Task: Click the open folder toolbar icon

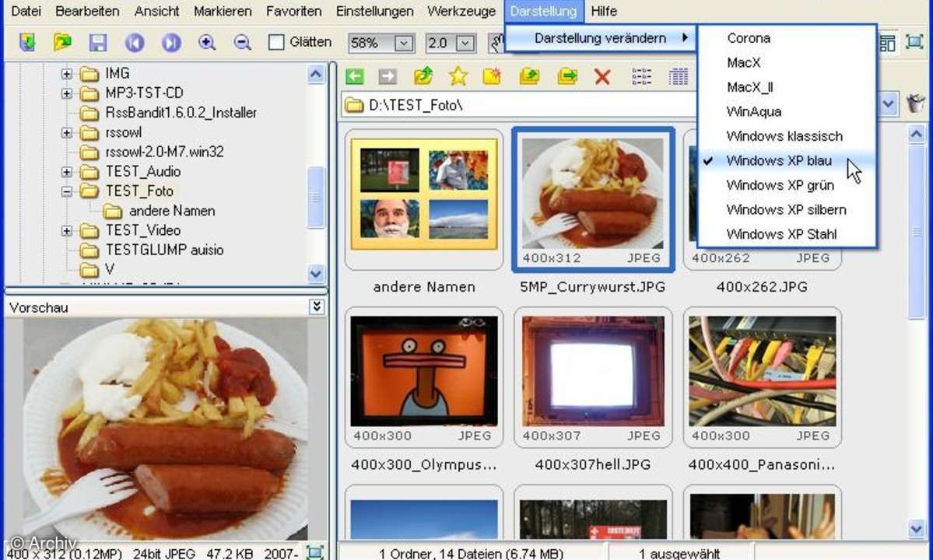Action: click(x=62, y=42)
